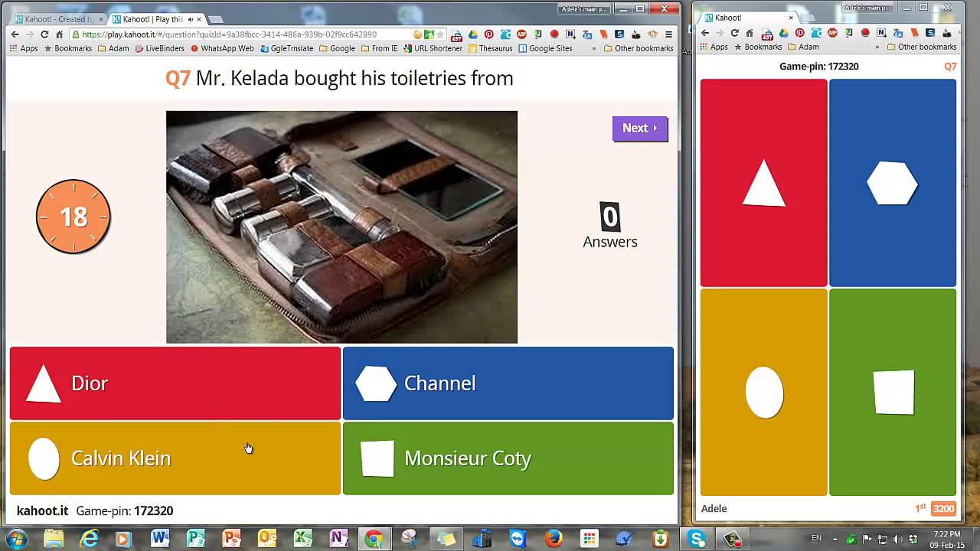Close the Kahoot! tab in right window
The image size is (980, 551).
click(x=791, y=18)
